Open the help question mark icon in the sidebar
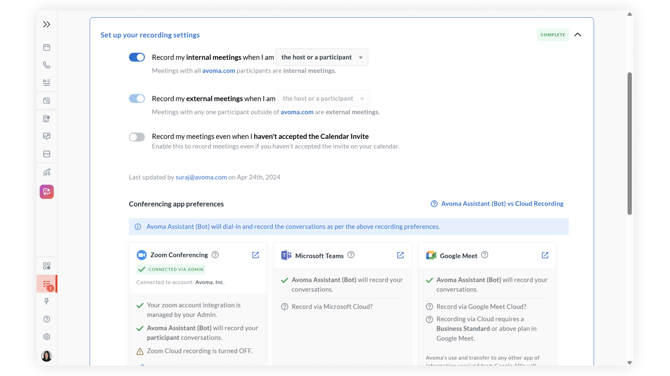Screen dimensions: 670x376 click(47, 319)
